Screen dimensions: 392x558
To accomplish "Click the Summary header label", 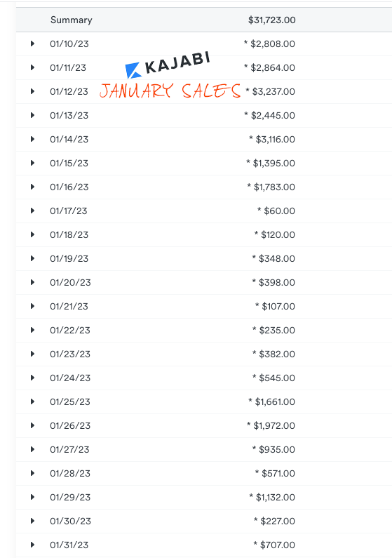I will pyautogui.click(x=71, y=20).
